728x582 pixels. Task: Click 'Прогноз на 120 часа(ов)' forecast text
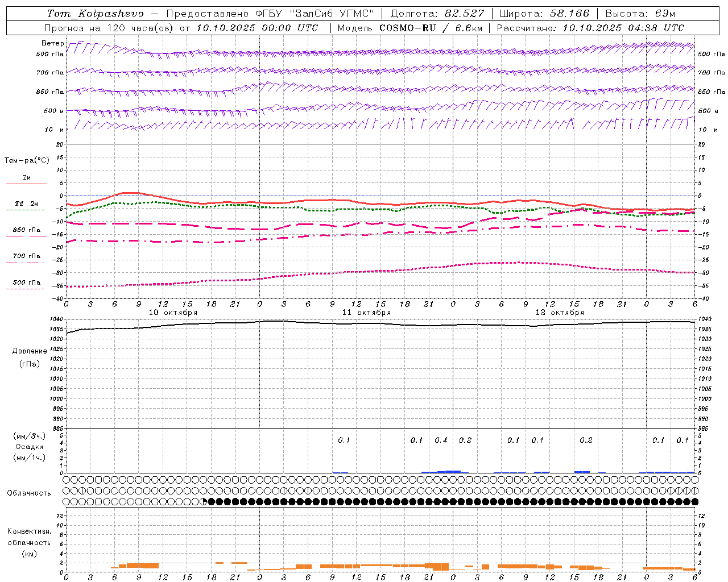(x=109, y=28)
